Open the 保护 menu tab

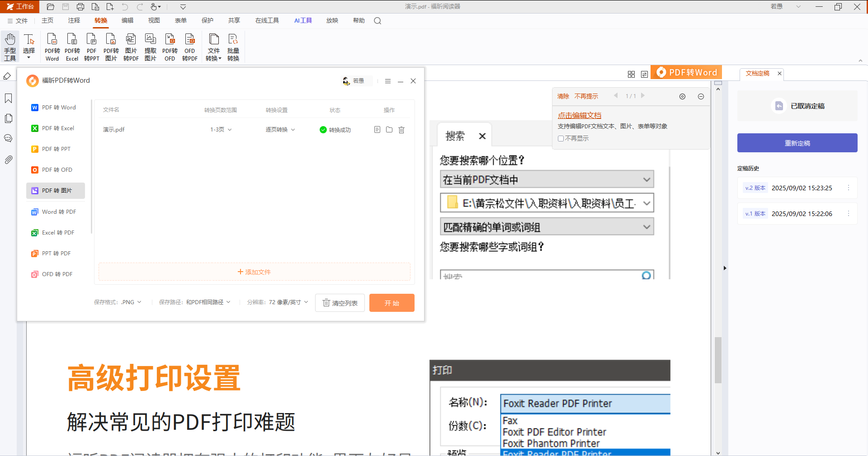[208, 20]
